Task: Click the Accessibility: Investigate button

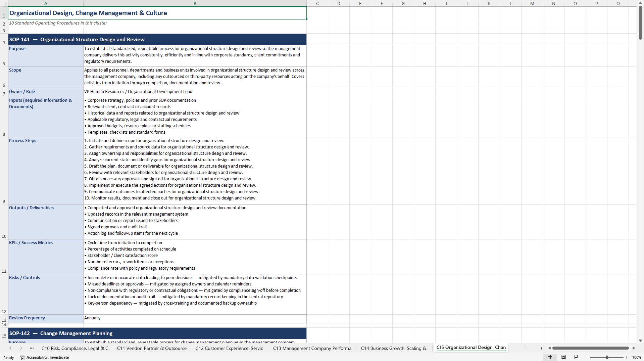Action: (45, 357)
